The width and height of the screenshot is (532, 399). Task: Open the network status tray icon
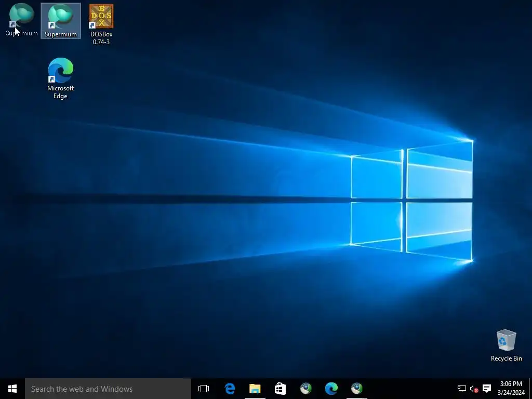pos(461,389)
